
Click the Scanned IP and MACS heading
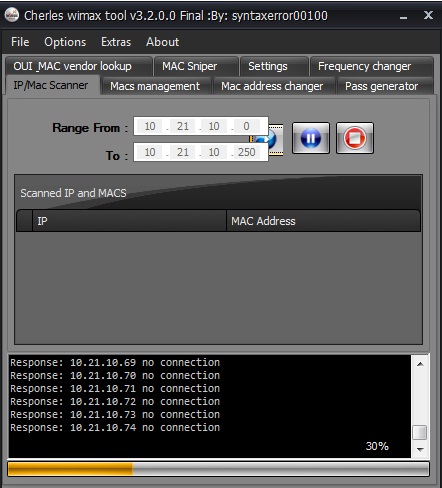[x=73, y=193]
